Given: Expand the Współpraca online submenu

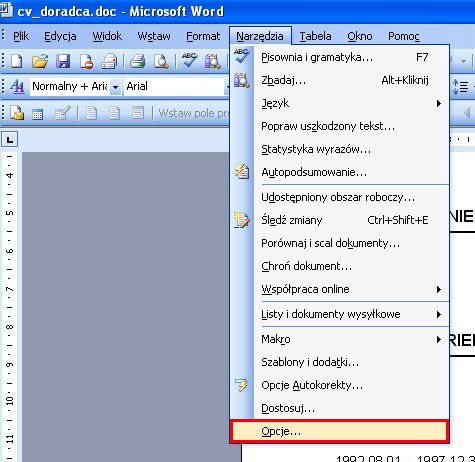Looking at the screenshot, I should coord(340,289).
